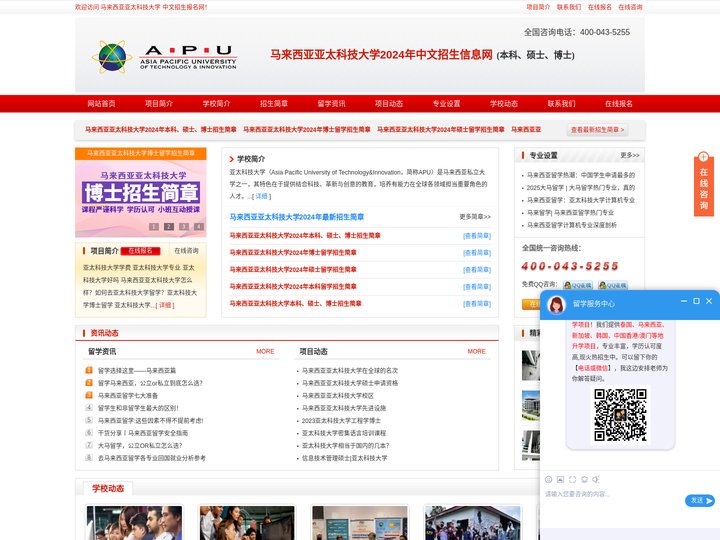Click the emoji icon in chat toolbar

point(548,479)
